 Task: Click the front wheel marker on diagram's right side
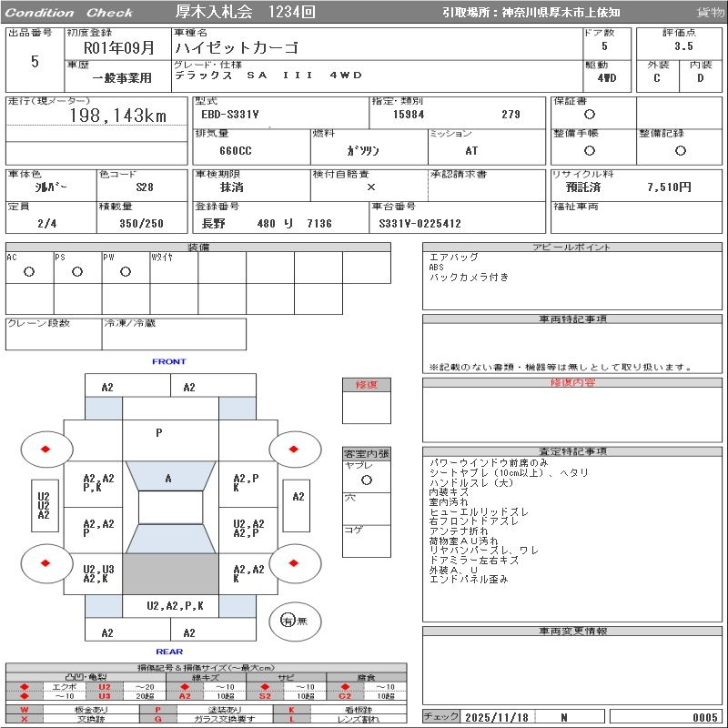(x=295, y=449)
